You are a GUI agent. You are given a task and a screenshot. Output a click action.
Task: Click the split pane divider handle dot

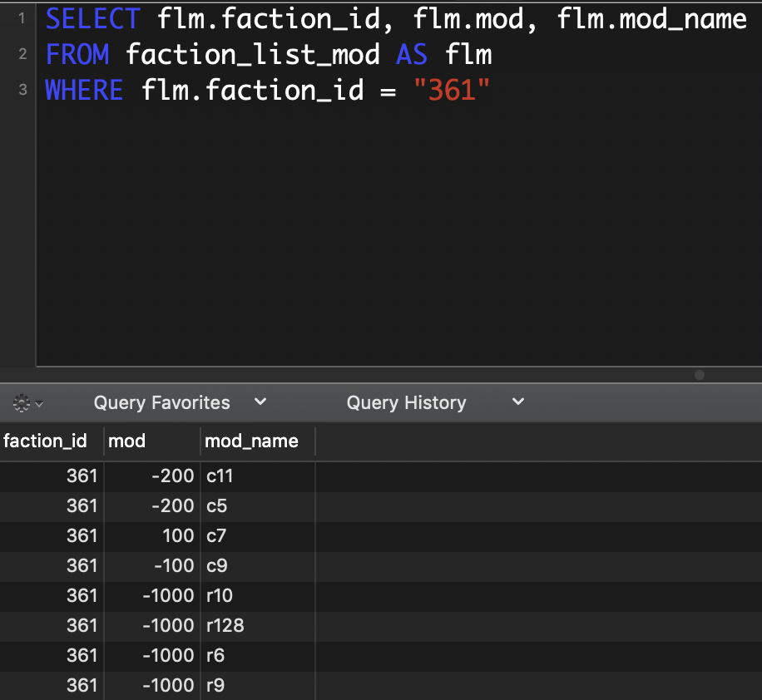(x=699, y=375)
